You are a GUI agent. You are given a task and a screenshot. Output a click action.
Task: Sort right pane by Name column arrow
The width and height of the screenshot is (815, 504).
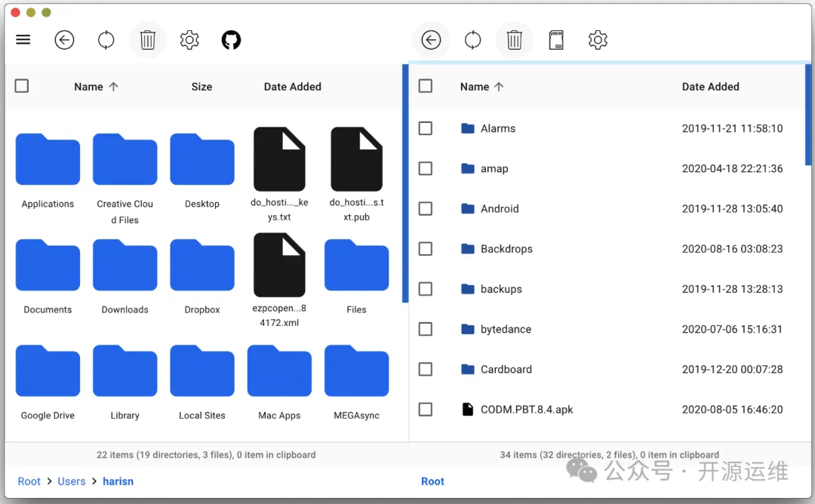pyautogui.click(x=499, y=87)
